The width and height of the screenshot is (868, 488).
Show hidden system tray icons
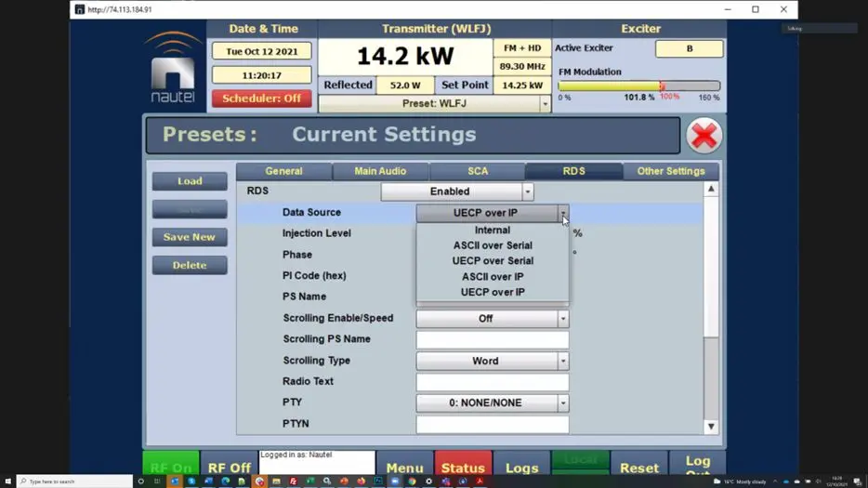click(x=775, y=481)
